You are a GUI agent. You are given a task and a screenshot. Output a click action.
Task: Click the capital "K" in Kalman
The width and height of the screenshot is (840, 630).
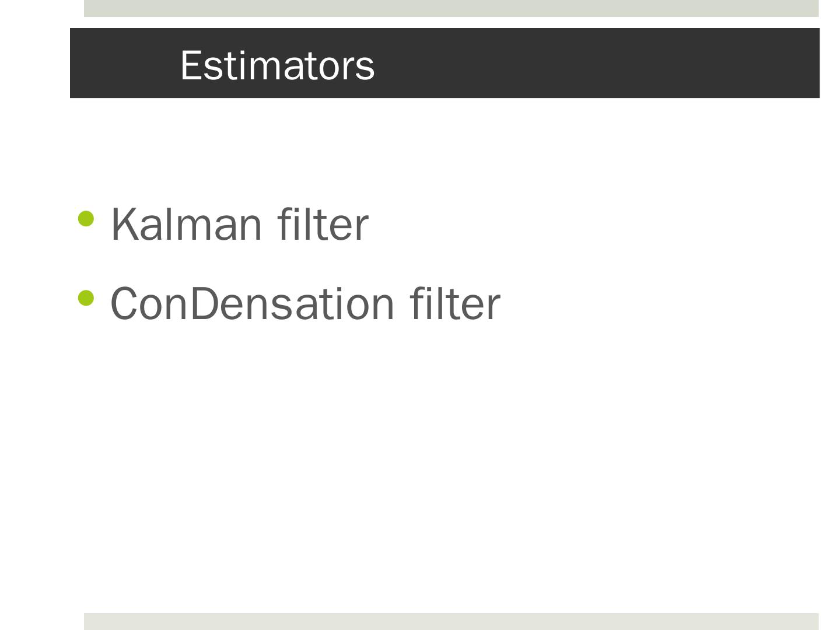coord(124,224)
